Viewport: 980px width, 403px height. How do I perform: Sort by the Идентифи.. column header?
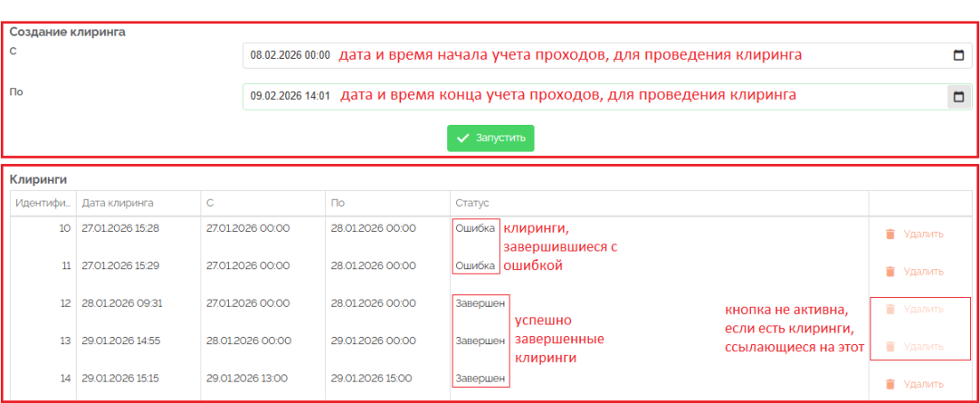[42, 203]
